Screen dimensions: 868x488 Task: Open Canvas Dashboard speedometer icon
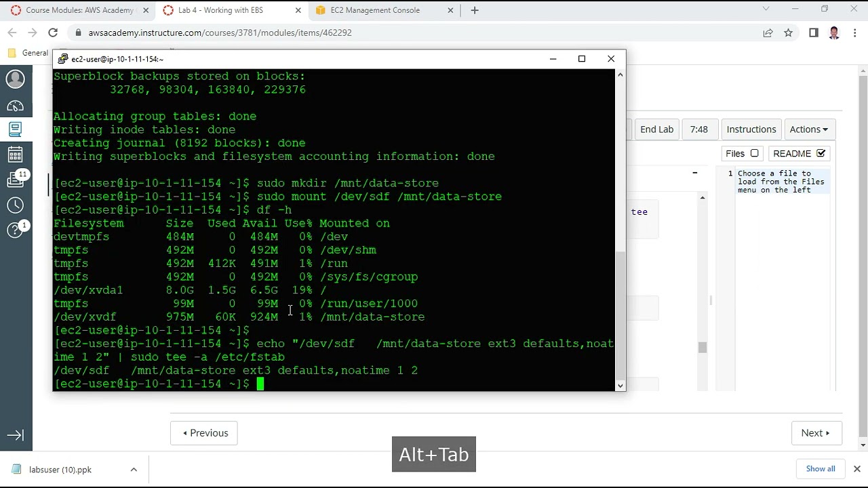(x=15, y=106)
